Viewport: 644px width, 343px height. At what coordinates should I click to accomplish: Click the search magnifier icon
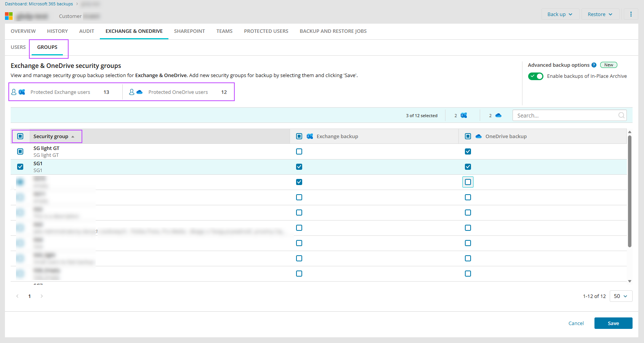pyautogui.click(x=622, y=115)
